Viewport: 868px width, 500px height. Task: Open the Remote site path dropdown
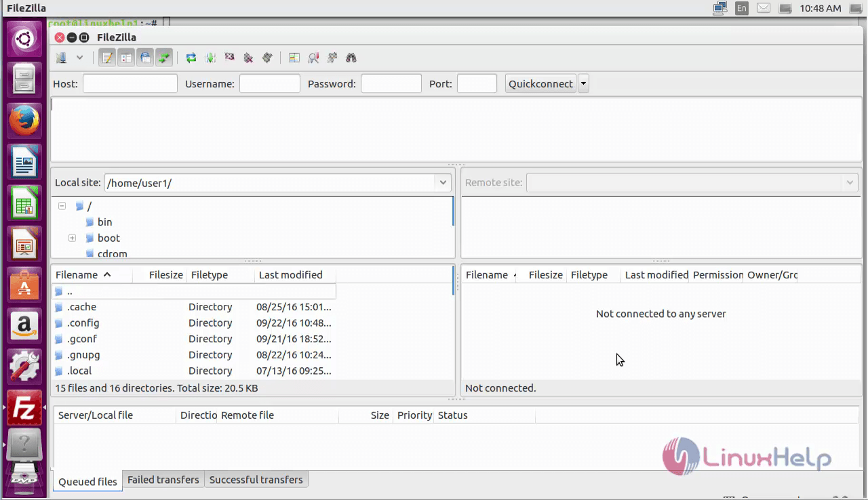pos(850,183)
